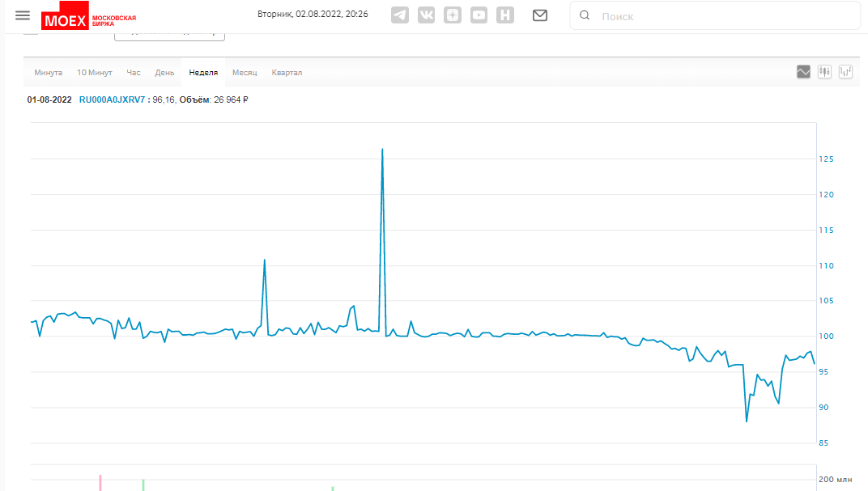Click header date "Вторник, 02.08.2022, 20:26"

[x=313, y=14]
